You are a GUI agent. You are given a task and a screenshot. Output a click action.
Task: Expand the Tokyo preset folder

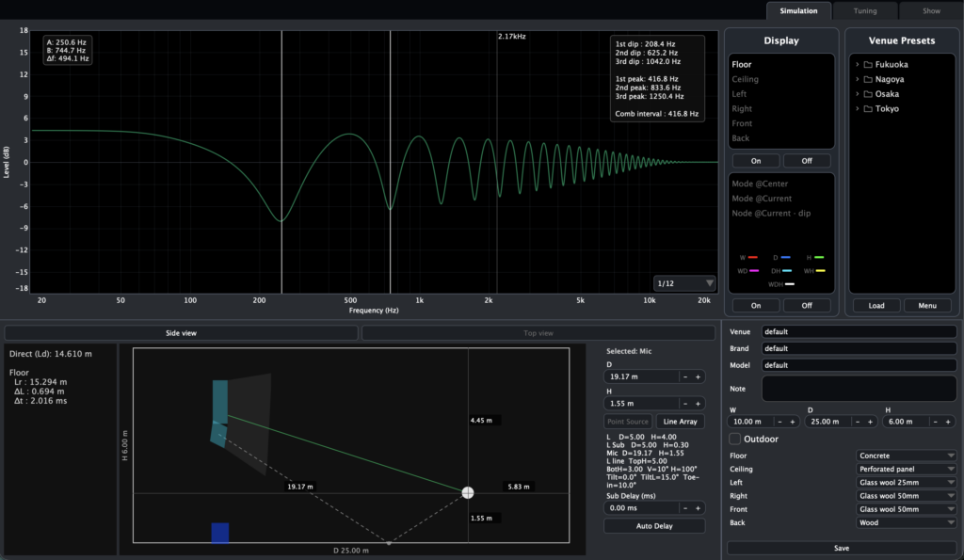click(857, 109)
